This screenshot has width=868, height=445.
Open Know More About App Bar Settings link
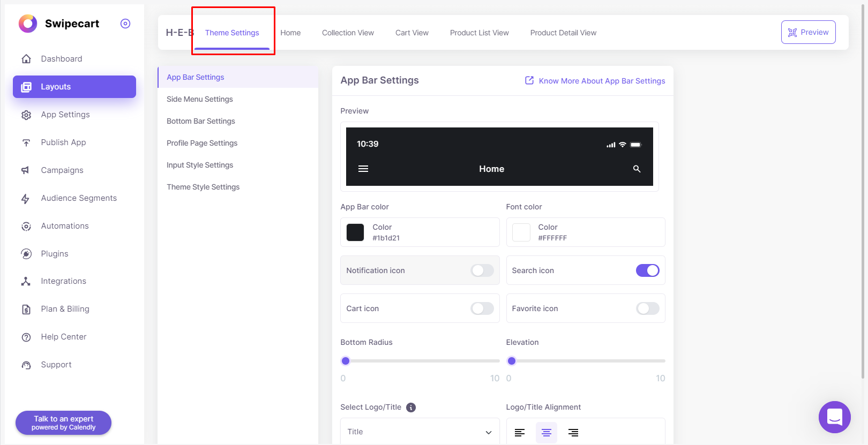[x=595, y=81]
